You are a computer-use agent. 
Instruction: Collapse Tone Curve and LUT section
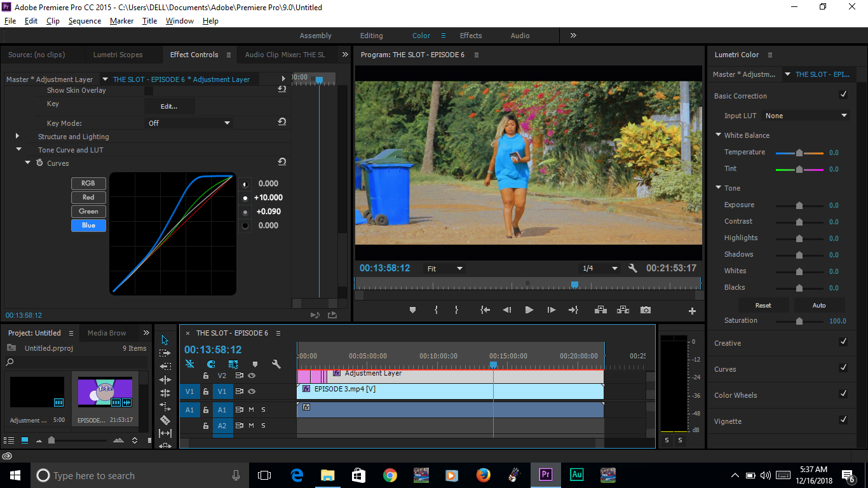click(18, 149)
